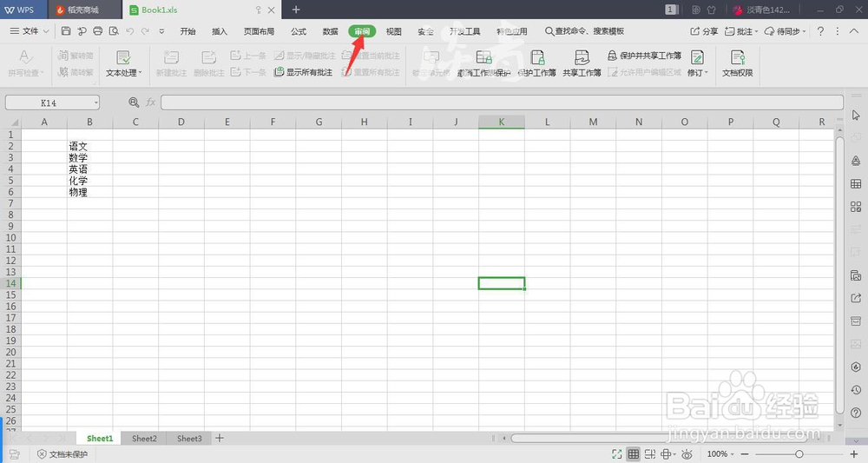Image resolution: width=868 pixels, height=463 pixels.
Task: Click the clock history icon in right sidebar
Action: coord(856,390)
